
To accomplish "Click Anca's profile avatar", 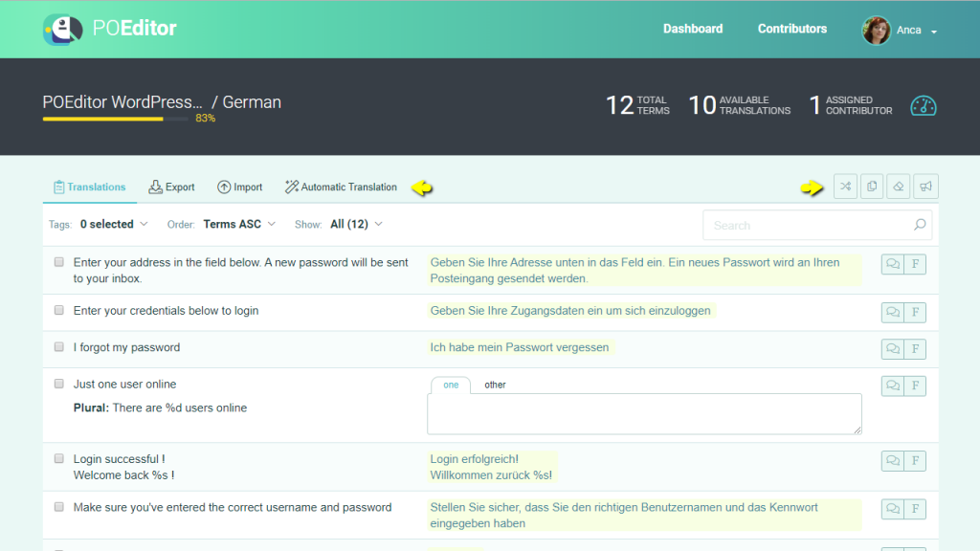I will coord(877,30).
